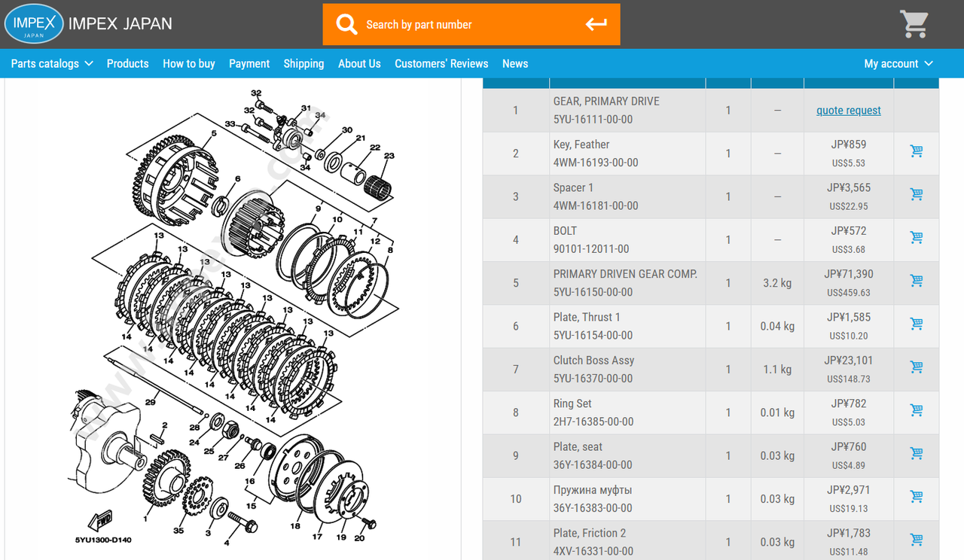
Task: Open the Products menu item
Action: (x=127, y=64)
